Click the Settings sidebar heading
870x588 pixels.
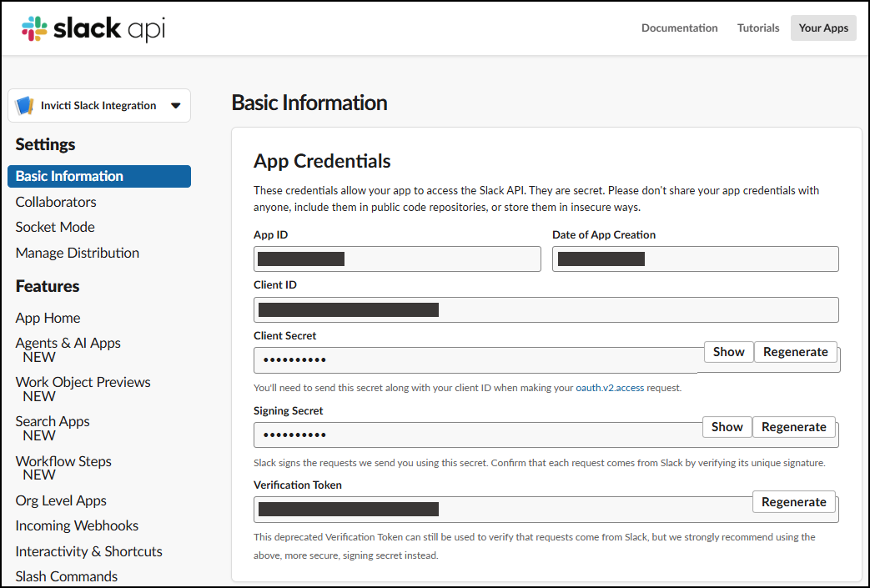click(x=45, y=144)
